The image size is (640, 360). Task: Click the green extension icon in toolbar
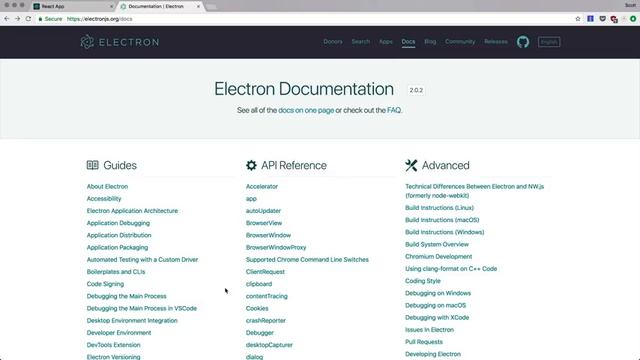pos(633,19)
